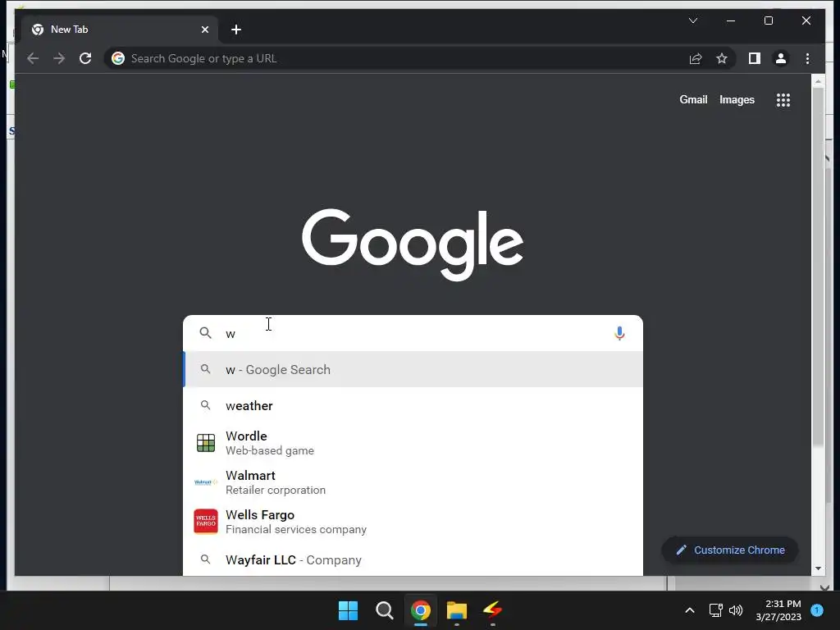Share this page icon in the address bar
Image resolution: width=840 pixels, height=630 pixels.
[x=696, y=58]
